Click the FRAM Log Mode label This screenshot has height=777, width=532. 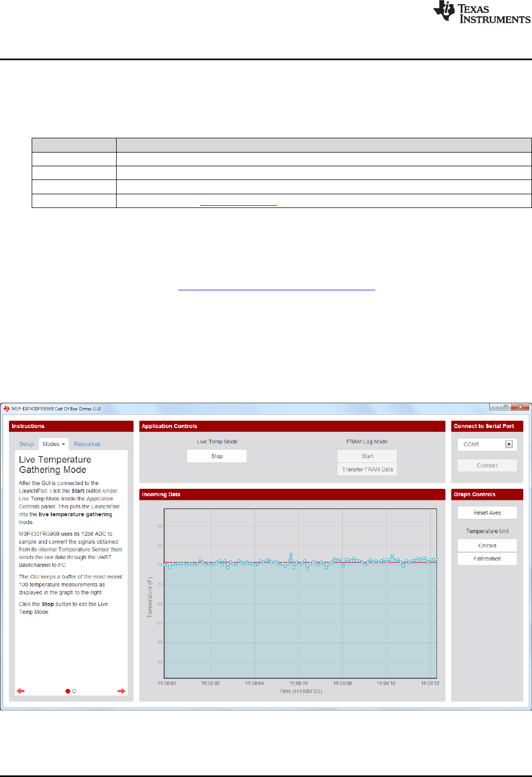coord(367,441)
